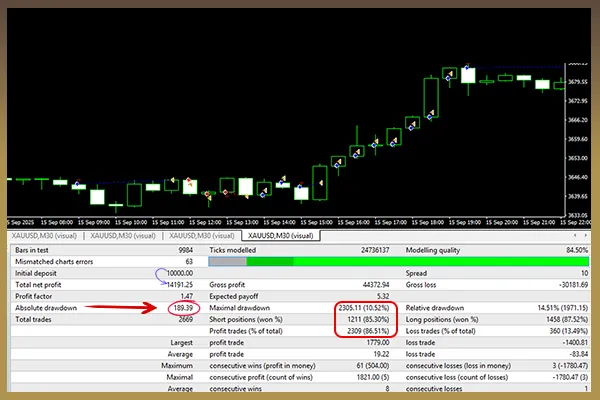Click the white candle near 15 Sep 09:00
The width and height of the screenshot is (600, 400).
click(x=98, y=193)
